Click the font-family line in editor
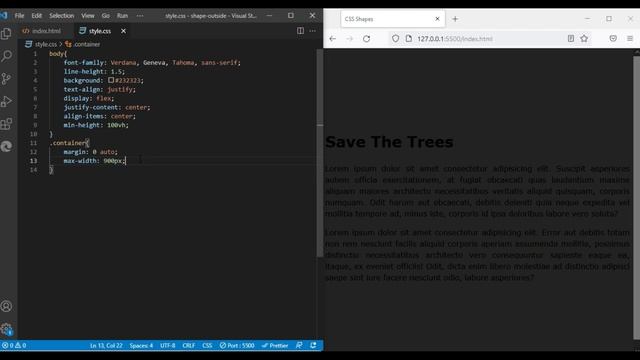Viewport: 640px width, 360px height. pos(152,62)
